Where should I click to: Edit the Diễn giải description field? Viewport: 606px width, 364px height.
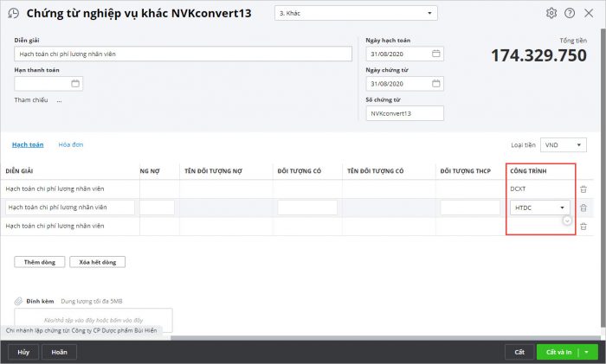183,54
